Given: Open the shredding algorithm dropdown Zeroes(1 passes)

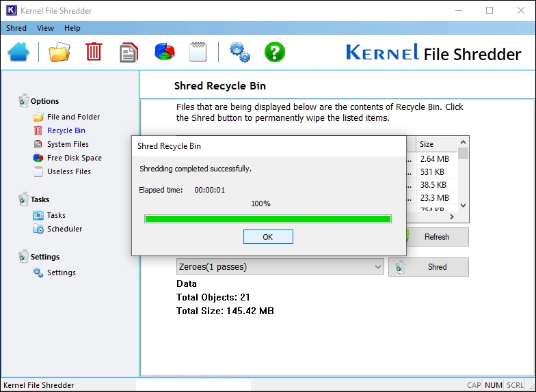Looking at the screenshot, I should click(x=280, y=267).
